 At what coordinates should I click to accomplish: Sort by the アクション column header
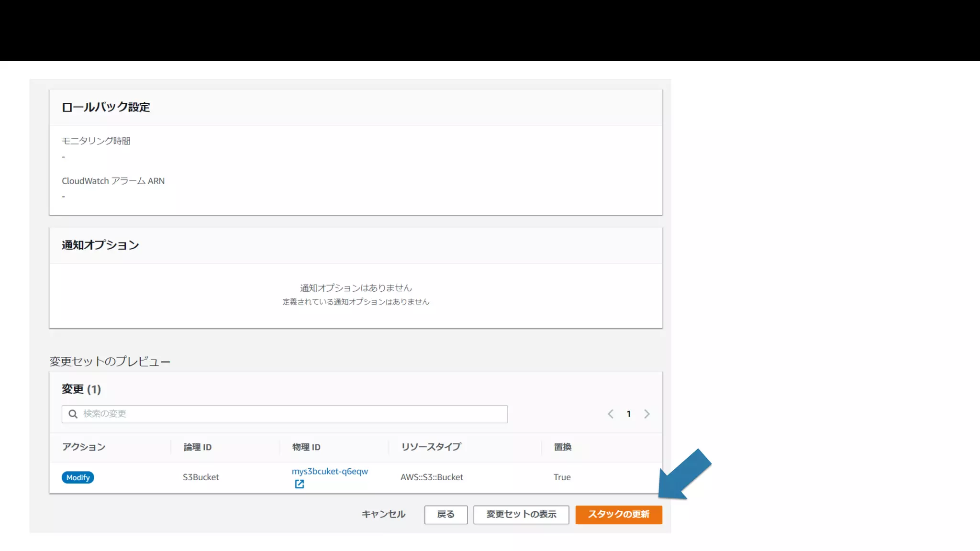[x=83, y=447]
